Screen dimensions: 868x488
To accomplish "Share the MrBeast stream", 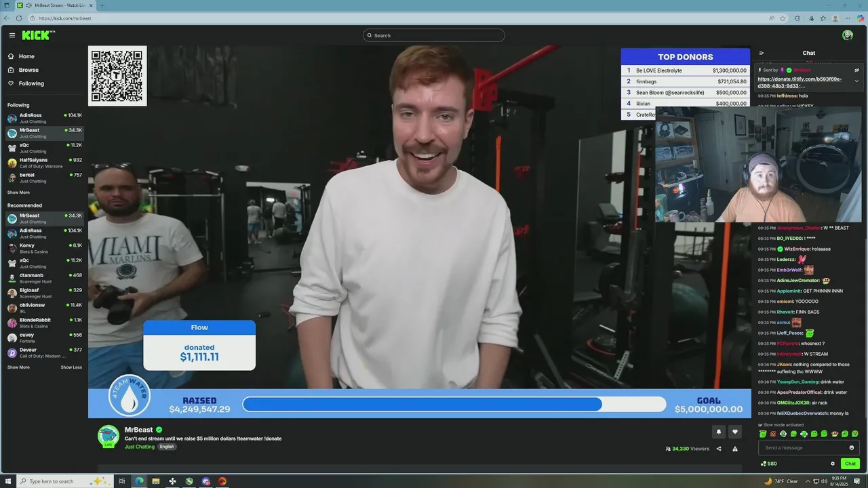I will [x=719, y=449].
